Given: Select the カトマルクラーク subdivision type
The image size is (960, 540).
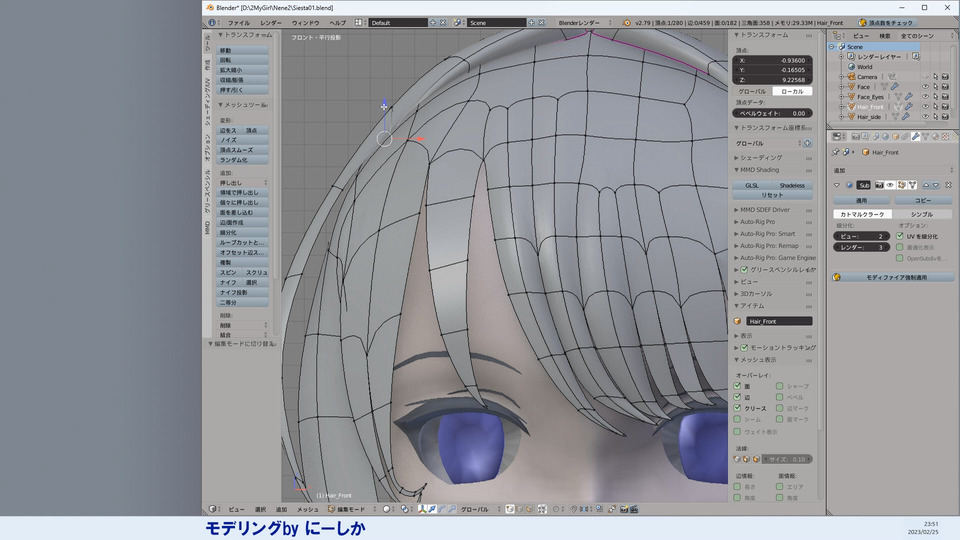Looking at the screenshot, I should [x=862, y=214].
